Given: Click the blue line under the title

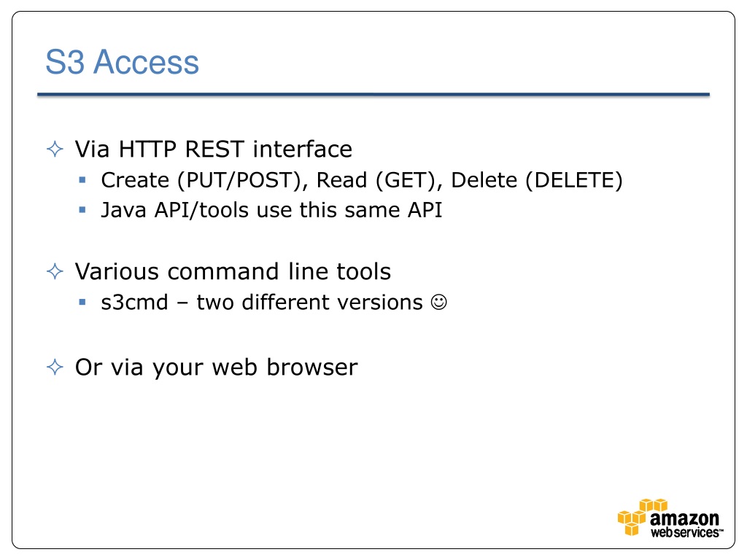Looking at the screenshot, I should pyautogui.click(x=373, y=95).
